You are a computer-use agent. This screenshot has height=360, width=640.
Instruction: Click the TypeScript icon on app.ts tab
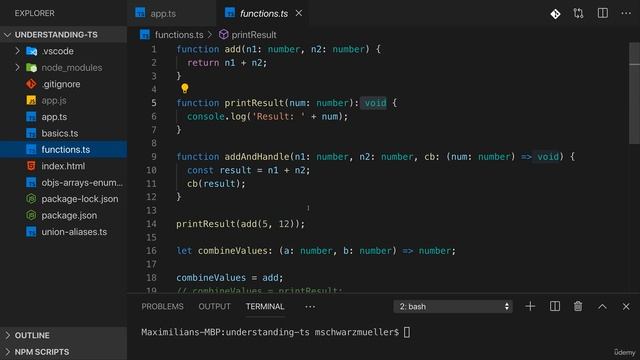[140, 13]
